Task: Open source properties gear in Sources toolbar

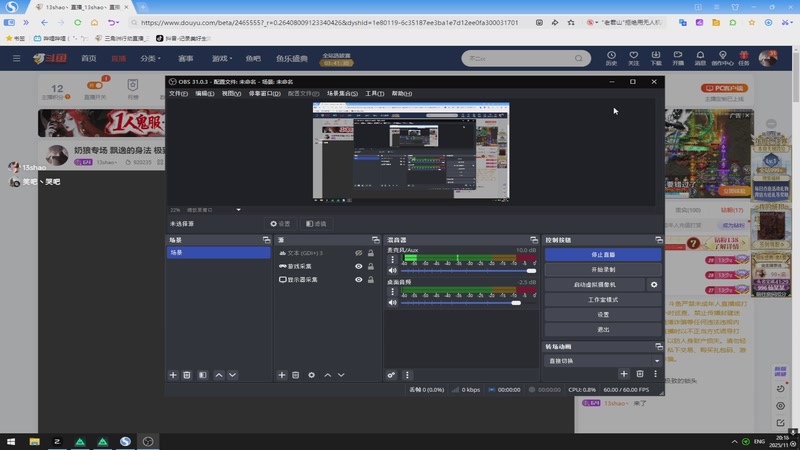Action: pyautogui.click(x=311, y=375)
